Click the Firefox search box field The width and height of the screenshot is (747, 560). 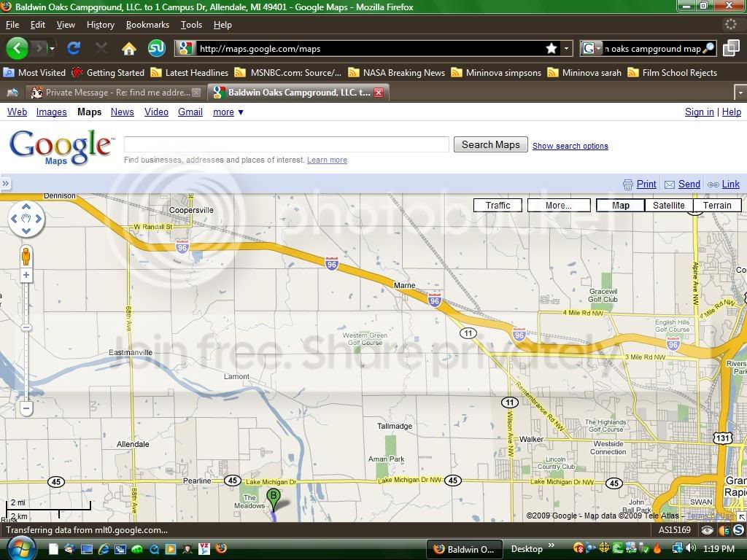651,48
